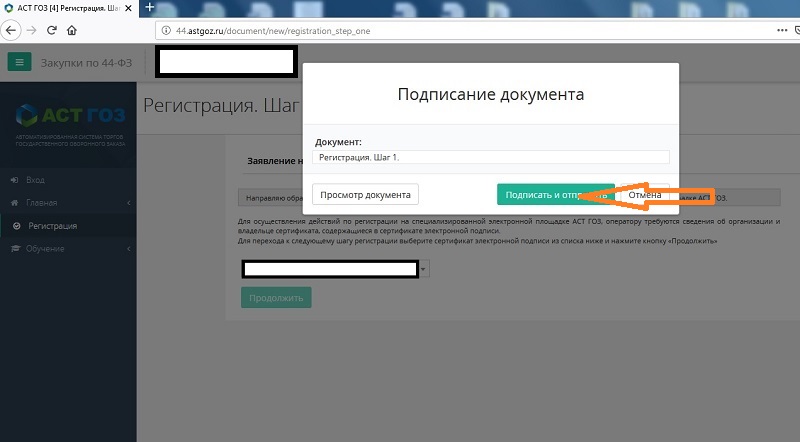This screenshot has width=800, height=442.
Task: Open the certificate selection dropdown arrow
Action: [x=423, y=269]
